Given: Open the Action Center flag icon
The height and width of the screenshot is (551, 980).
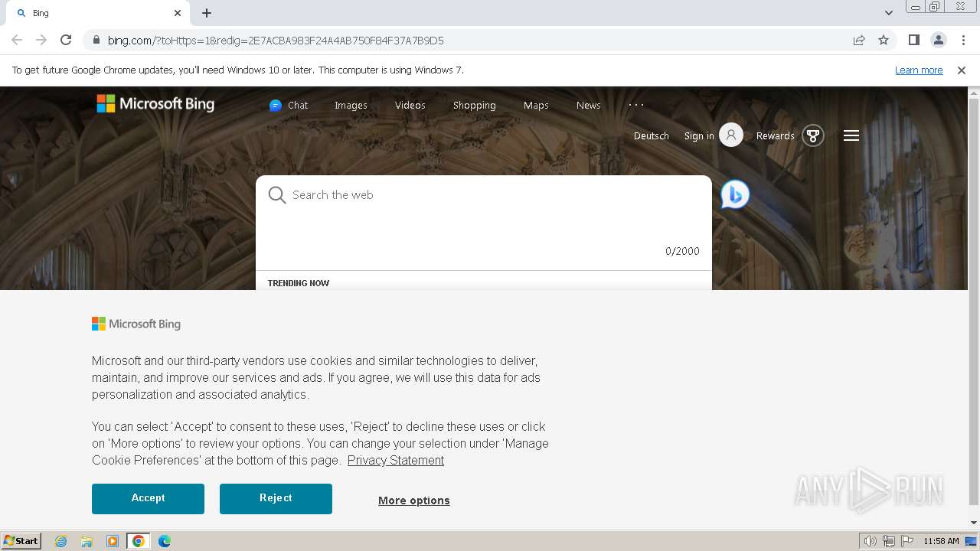Looking at the screenshot, I should tap(907, 541).
